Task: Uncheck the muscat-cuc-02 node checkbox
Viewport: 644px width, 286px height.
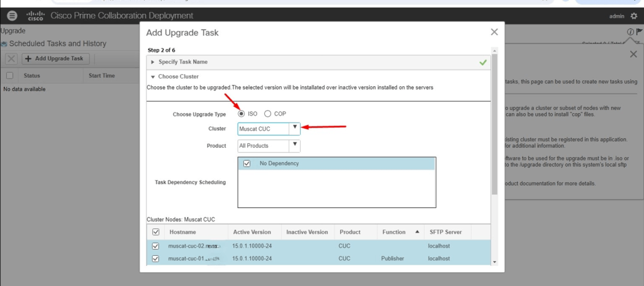Action: [155, 246]
